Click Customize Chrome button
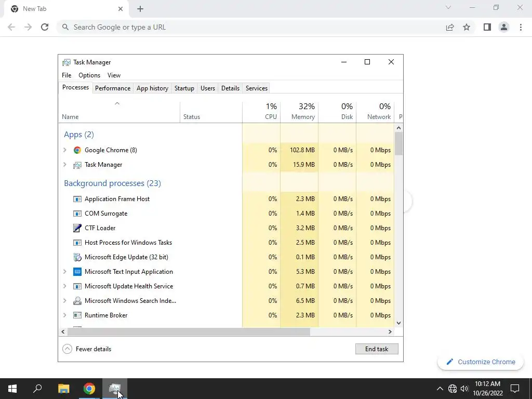The height and width of the screenshot is (399, 532). tap(481, 362)
